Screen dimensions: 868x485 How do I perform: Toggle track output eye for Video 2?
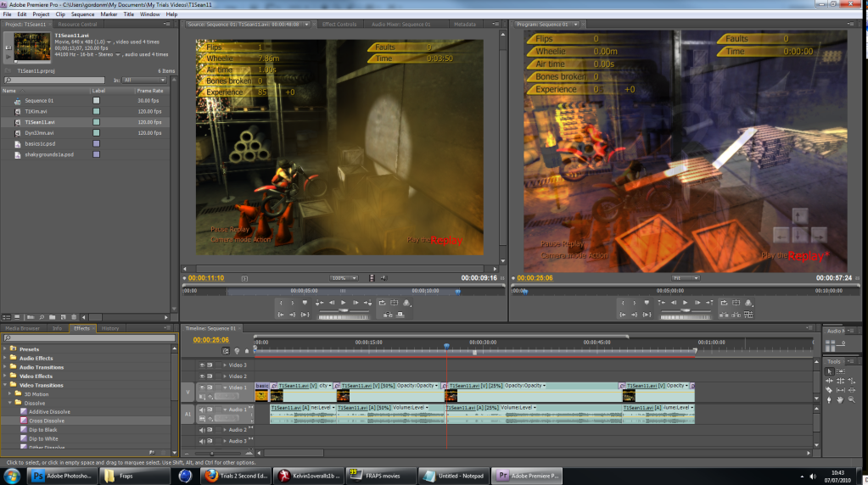tap(202, 376)
